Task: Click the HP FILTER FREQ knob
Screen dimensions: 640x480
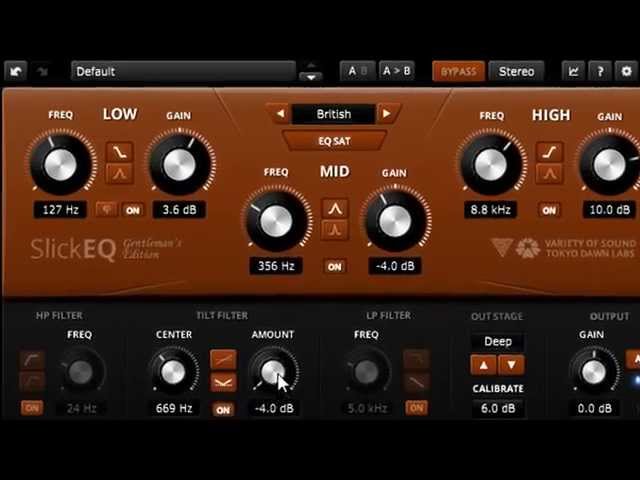Action: pyautogui.click(x=81, y=371)
